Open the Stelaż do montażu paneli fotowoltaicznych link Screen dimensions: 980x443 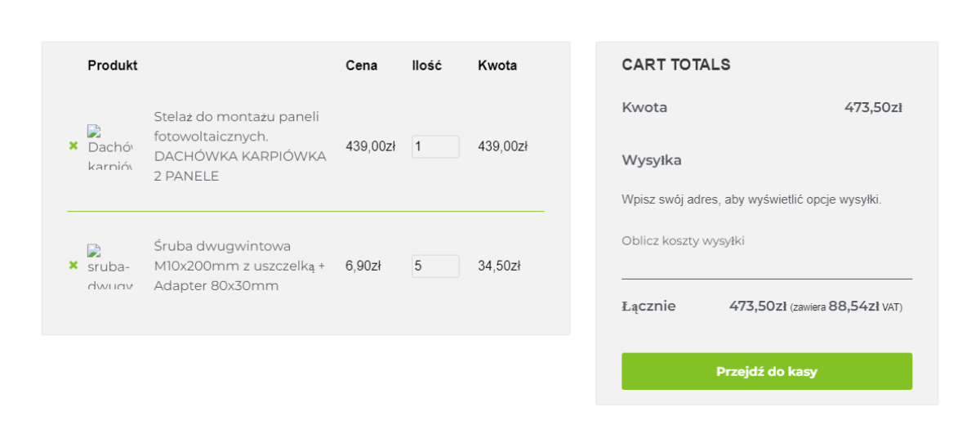pyautogui.click(x=240, y=146)
